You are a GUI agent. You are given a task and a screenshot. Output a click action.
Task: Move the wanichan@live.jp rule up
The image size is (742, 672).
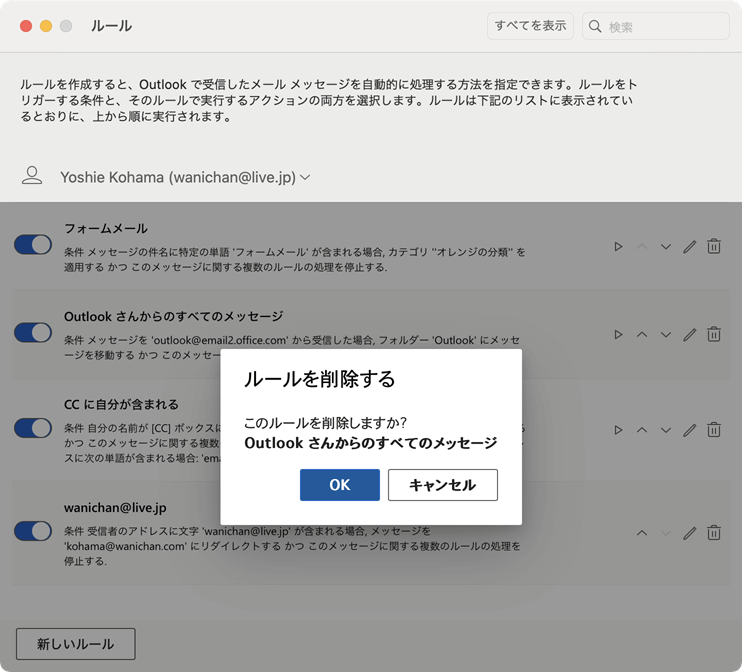coord(642,533)
